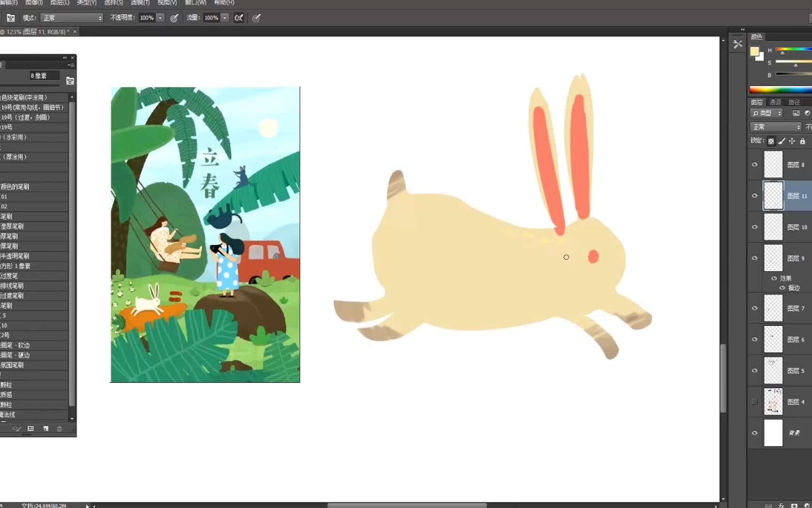Viewport: 812px width, 508px height.
Task: Open flow slider dropdown arrow
Action: 225,18
